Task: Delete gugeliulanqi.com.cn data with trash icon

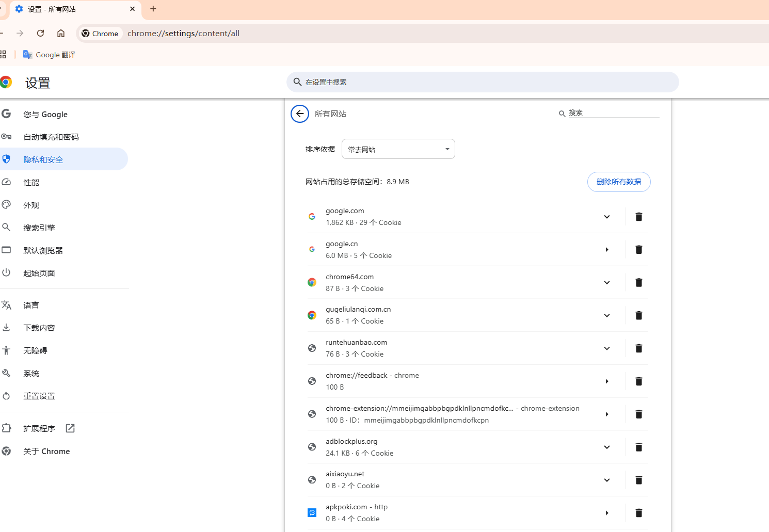Action: 638,315
